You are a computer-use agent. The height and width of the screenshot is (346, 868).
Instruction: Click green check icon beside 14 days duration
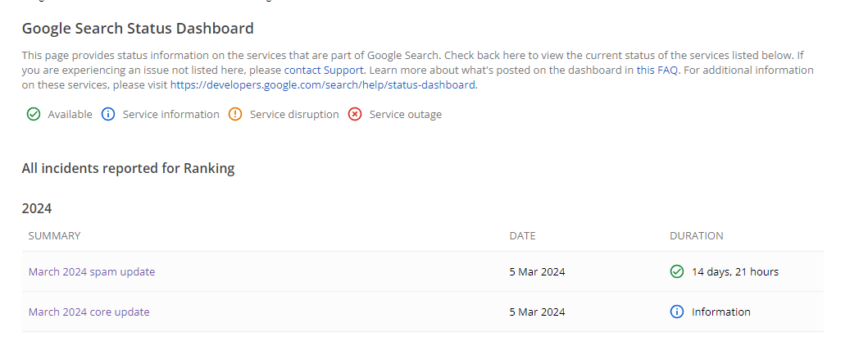(x=676, y=271)
